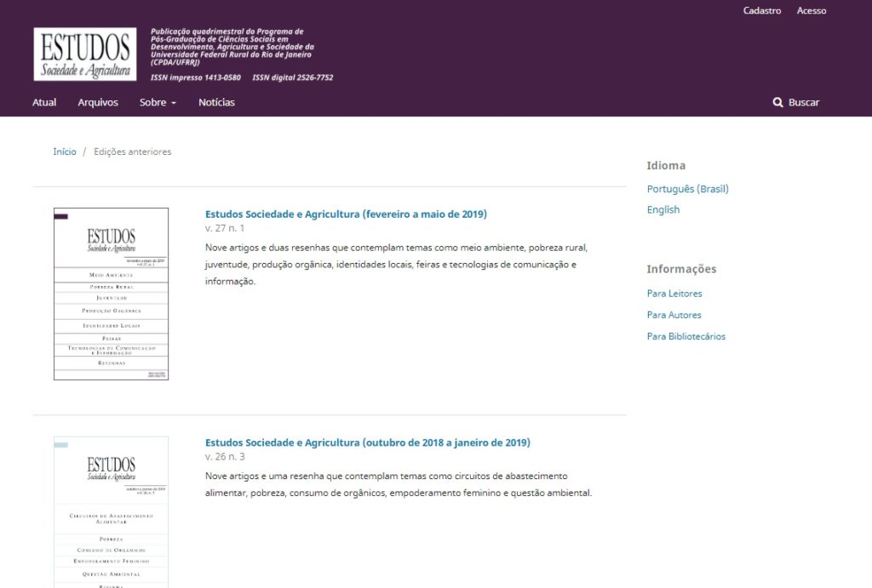Click the Cadastro link
Viewport: 872px width, 588px height.
point(761,11)
